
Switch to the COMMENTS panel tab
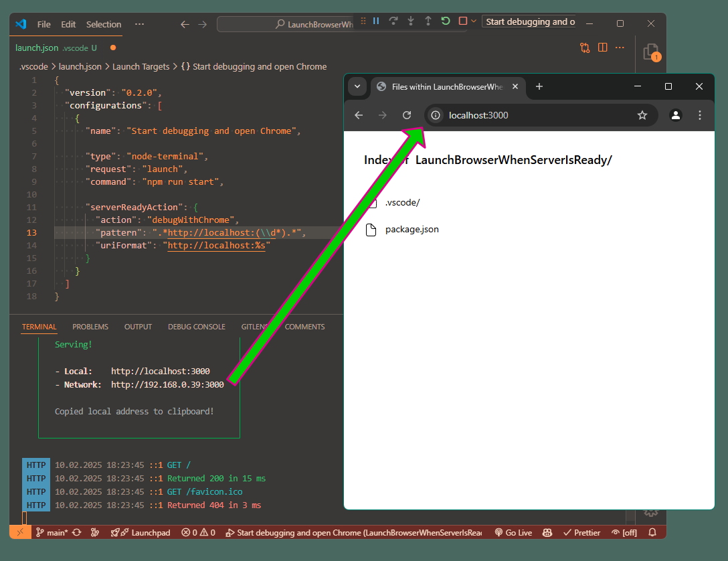click(x=304, y=327)
